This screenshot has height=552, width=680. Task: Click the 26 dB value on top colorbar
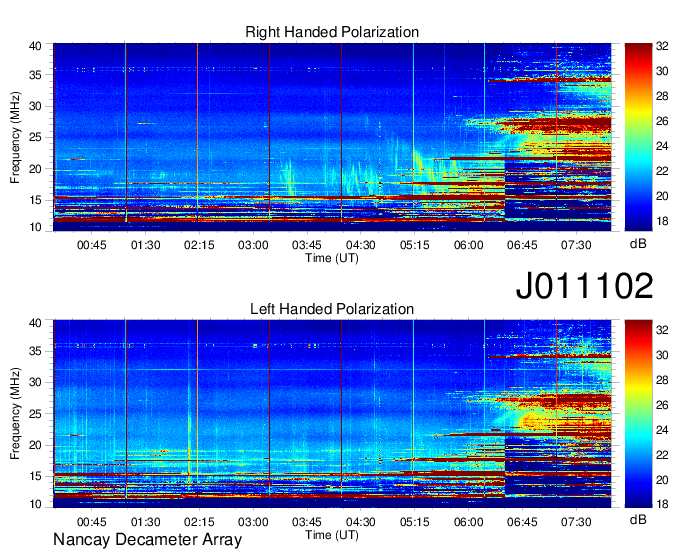pos(662,121)
